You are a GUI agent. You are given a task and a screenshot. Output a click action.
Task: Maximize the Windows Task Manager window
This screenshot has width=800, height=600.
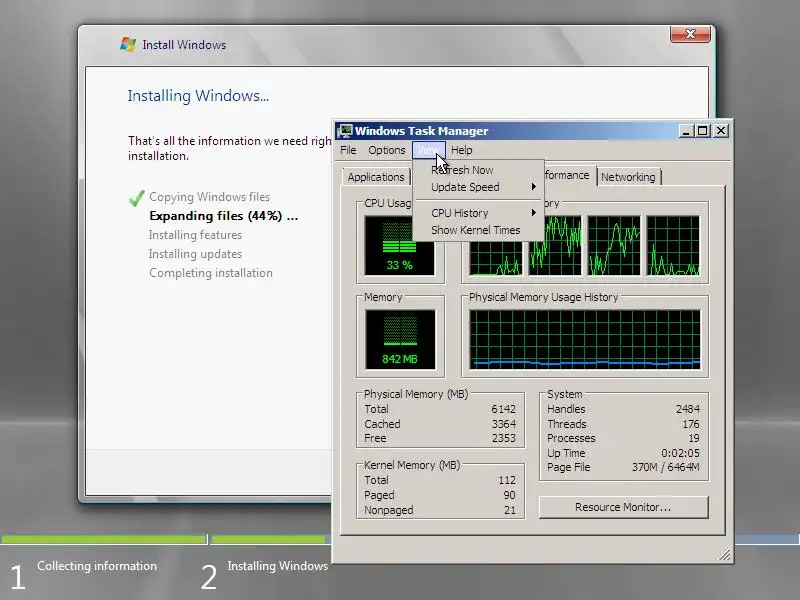(703, 131)
